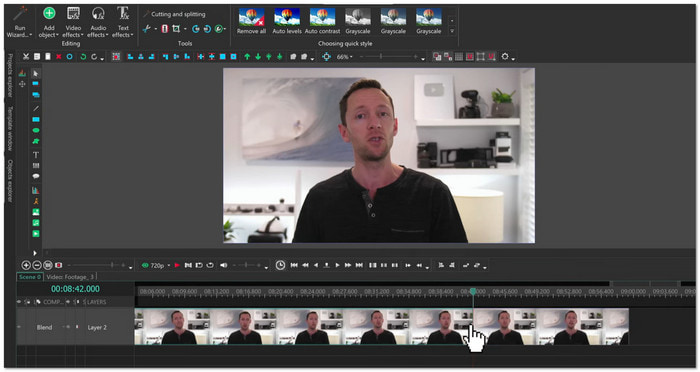Click the red delete X icon
Screen dimensions: 700x372
click(x=58, y=57)
